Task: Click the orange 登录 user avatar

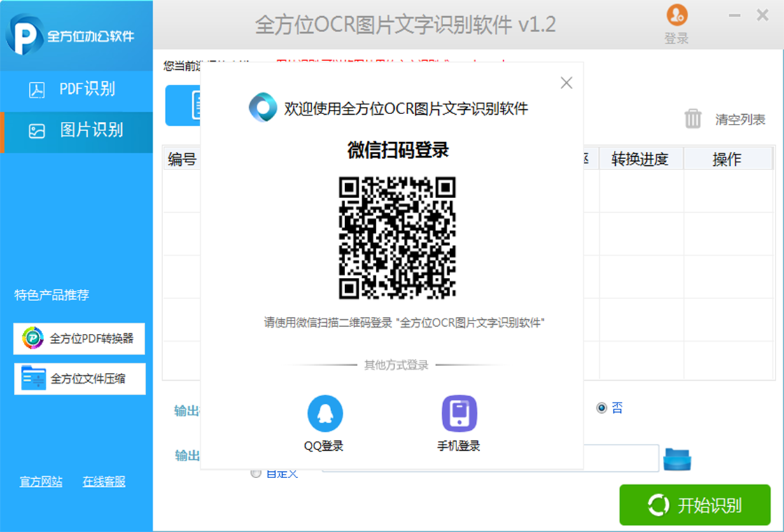Action: point(676,15)
